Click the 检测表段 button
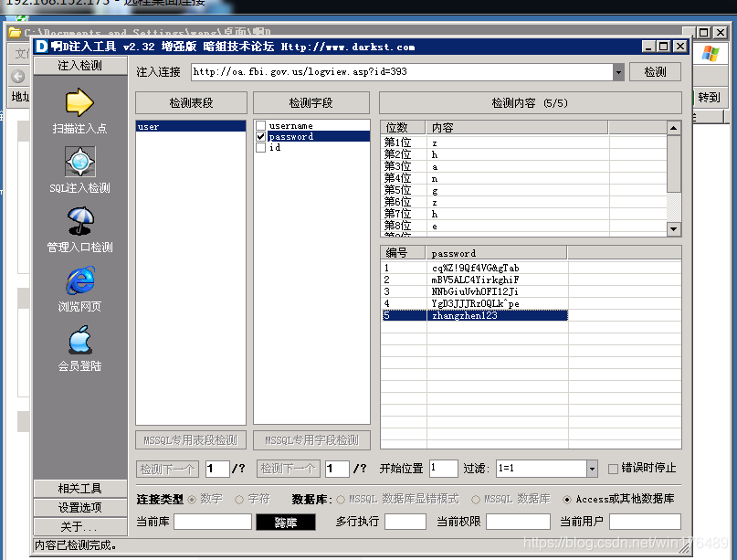 click(x=191, y=103)
